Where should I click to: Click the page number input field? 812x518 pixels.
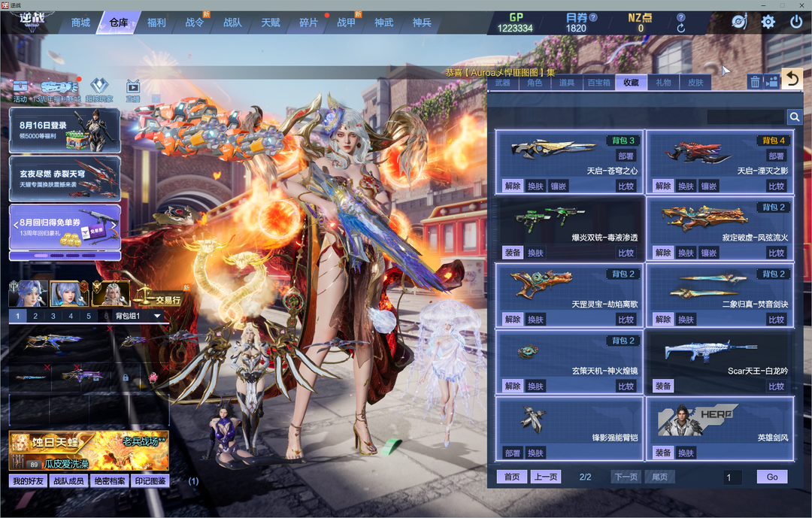pos(733,477)
